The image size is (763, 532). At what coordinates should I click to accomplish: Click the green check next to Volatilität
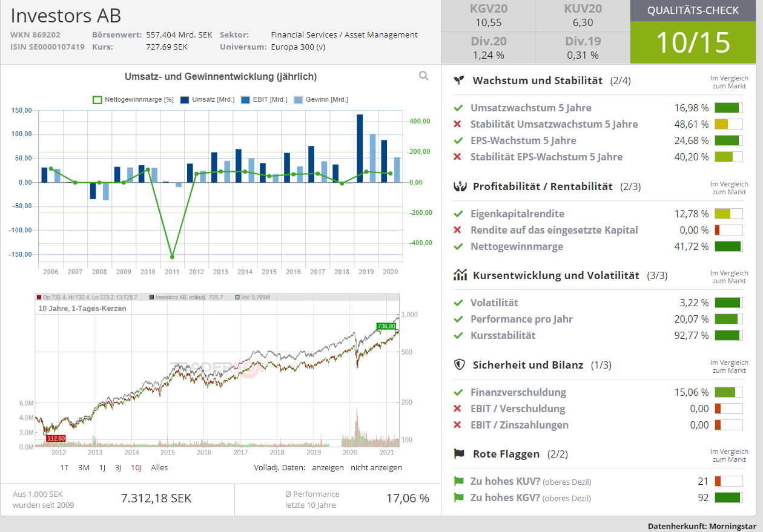pyautogui.click(x=458, y=303)
